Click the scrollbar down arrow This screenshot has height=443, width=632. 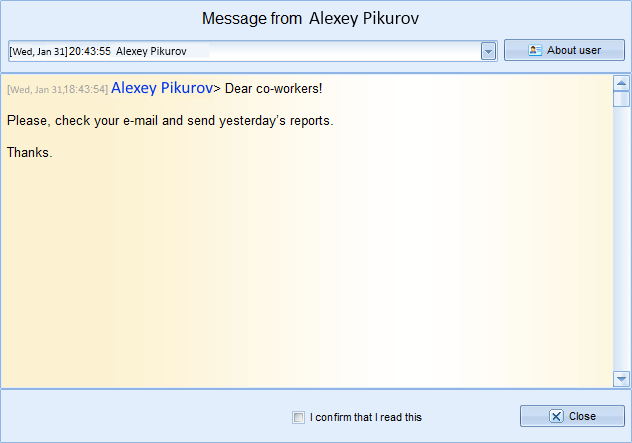(621, 379)
